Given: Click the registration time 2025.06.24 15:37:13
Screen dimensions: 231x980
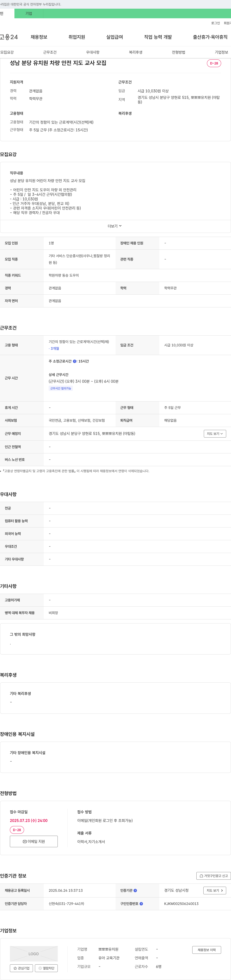Looking at the screenshot, I should pos(65,891).
